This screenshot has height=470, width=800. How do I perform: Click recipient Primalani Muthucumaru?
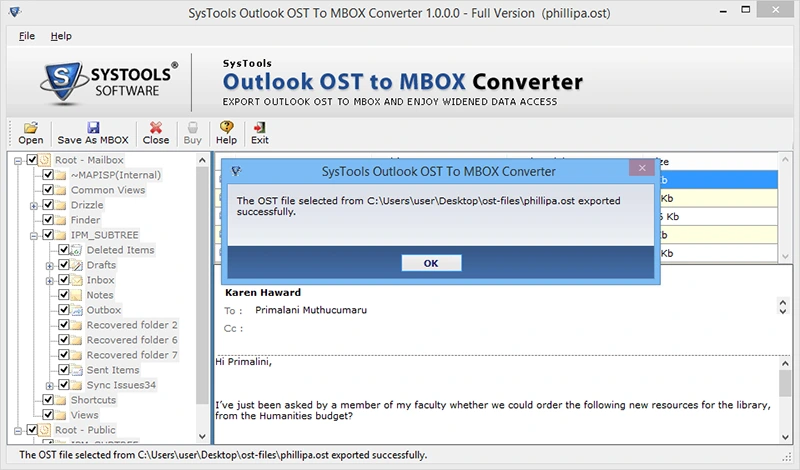click(x=311, y=310)
